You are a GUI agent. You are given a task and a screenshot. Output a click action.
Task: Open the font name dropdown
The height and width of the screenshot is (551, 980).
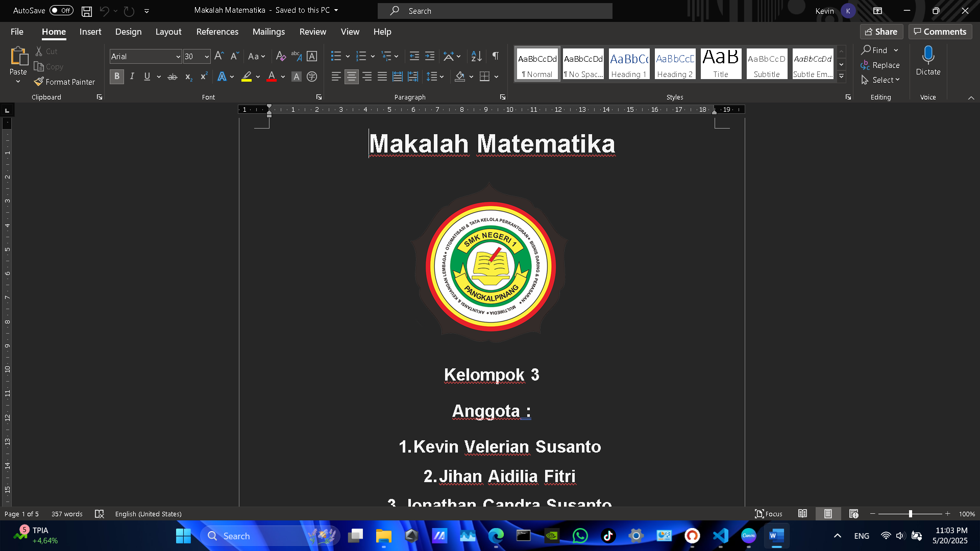(x=178, y=57)
